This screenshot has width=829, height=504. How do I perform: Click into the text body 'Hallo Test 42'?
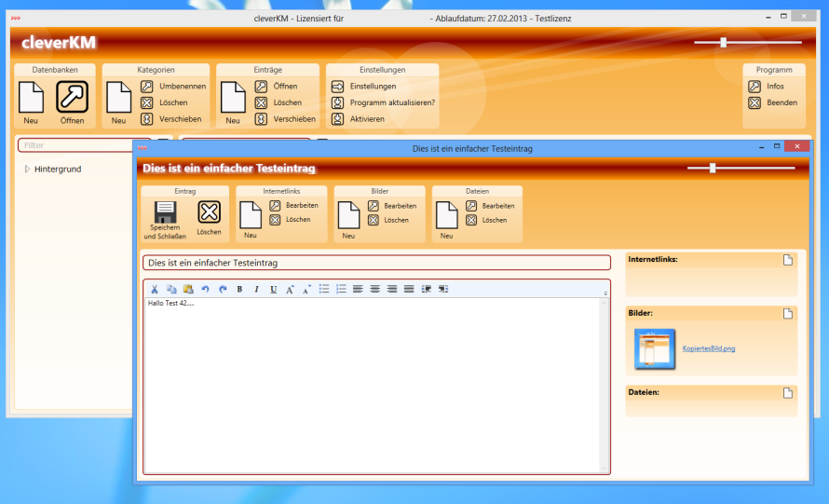pos(170,303)
